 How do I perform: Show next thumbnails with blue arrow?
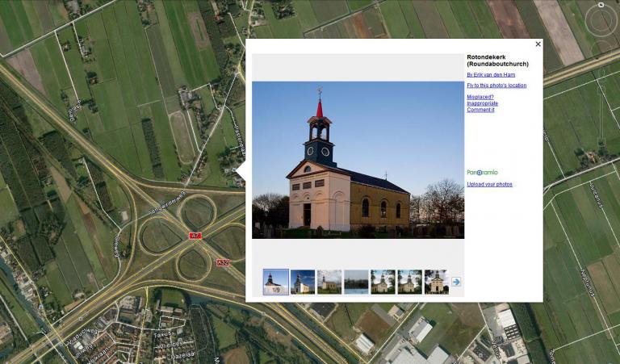(456, 282)
